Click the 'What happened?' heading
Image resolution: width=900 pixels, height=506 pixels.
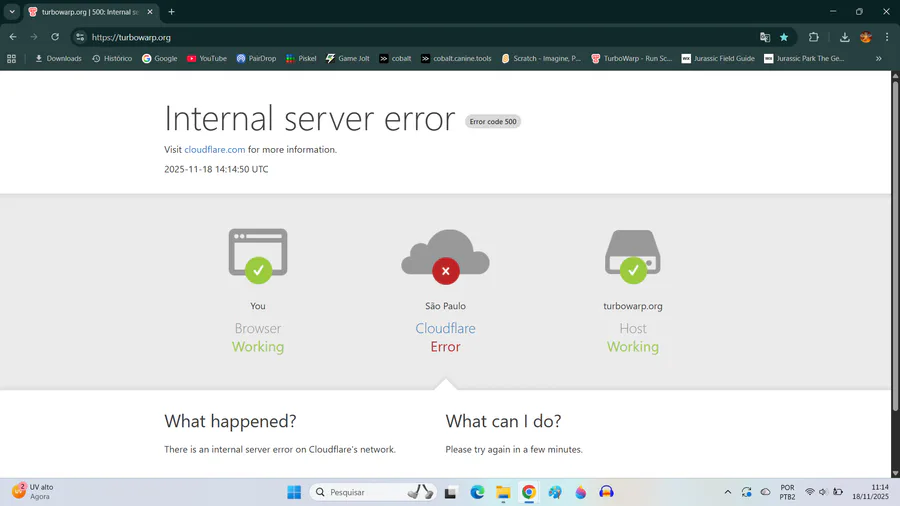click(230, 421)
